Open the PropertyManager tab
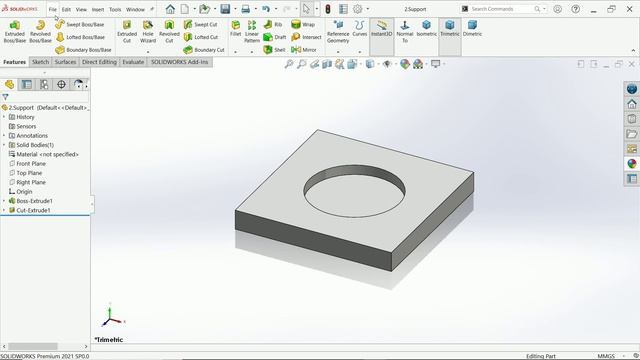This screenshot has width=640, height=360. coord(27,84)
